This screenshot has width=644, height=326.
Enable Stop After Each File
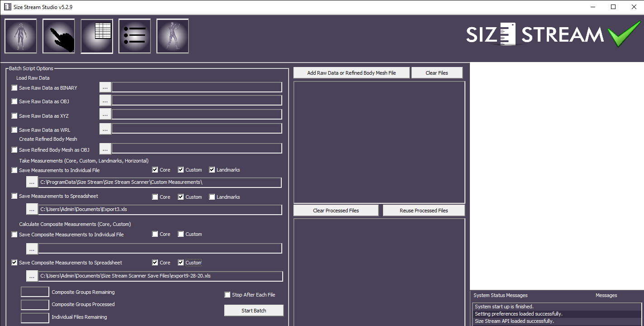tap(227, 295)
